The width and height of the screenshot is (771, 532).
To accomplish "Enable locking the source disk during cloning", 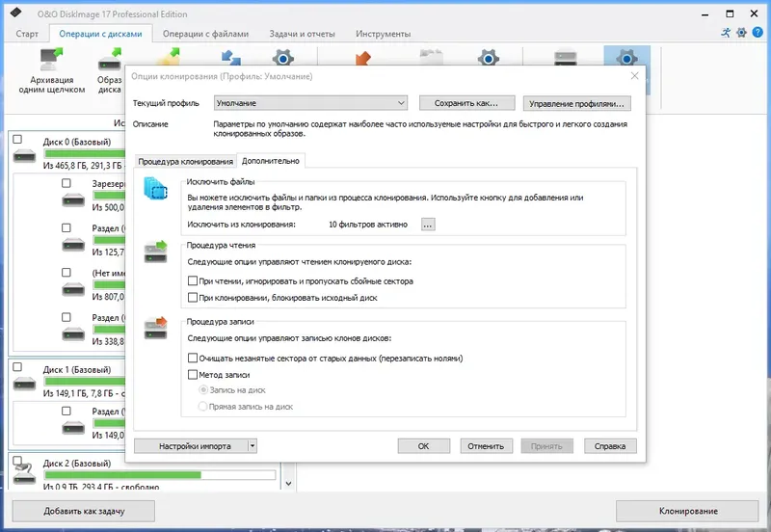I will (x=193, y=298).
